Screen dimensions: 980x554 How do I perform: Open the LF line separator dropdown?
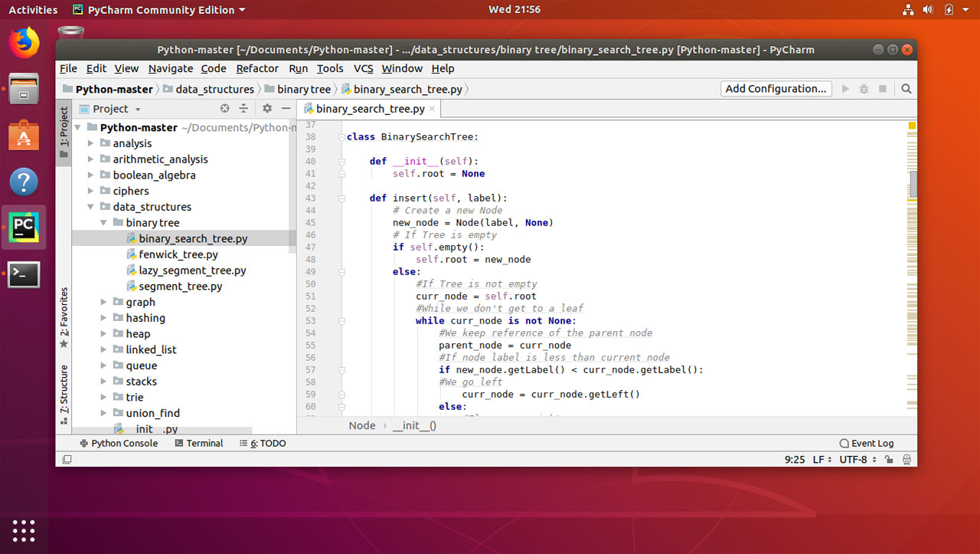tap(821, 459)
